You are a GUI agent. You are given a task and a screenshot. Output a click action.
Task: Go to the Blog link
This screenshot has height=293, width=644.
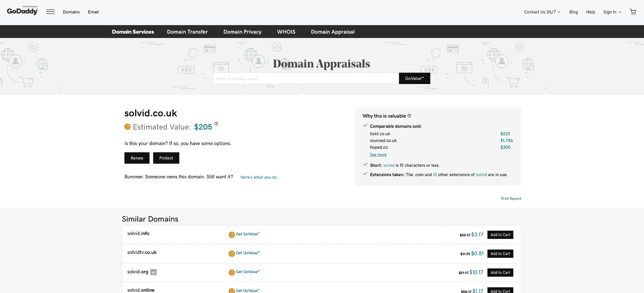click(573, 12)
